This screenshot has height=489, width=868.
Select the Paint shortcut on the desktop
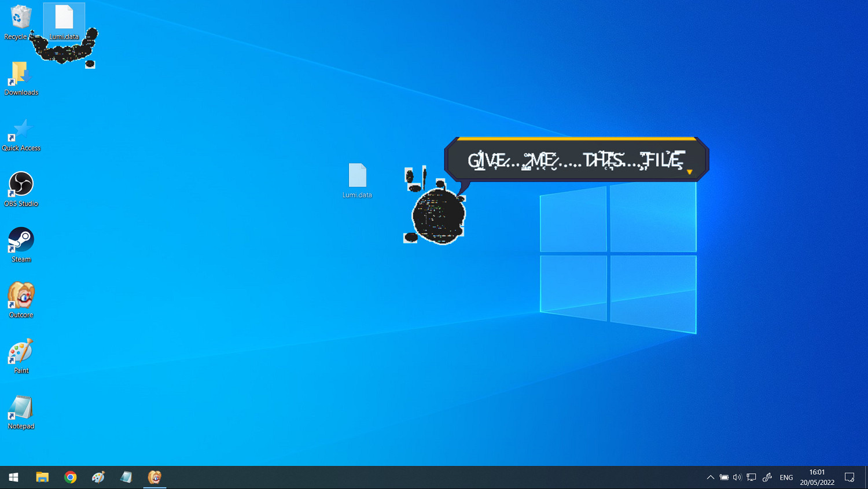(21, 352)
